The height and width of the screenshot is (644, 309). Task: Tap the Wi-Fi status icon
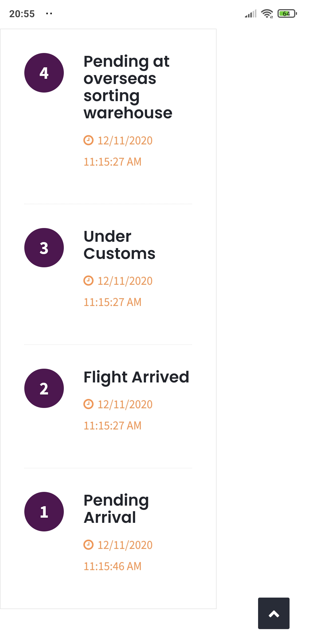[267, 13]
